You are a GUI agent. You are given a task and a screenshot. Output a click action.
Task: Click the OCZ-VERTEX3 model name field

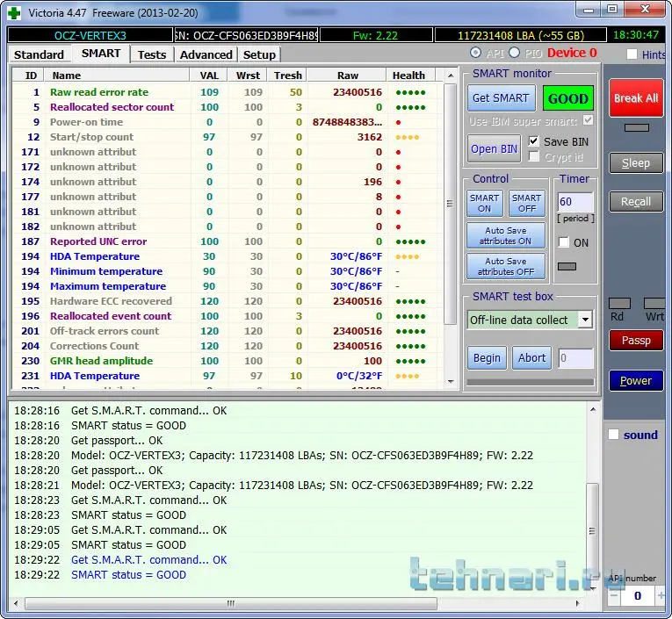pos(90,35)
